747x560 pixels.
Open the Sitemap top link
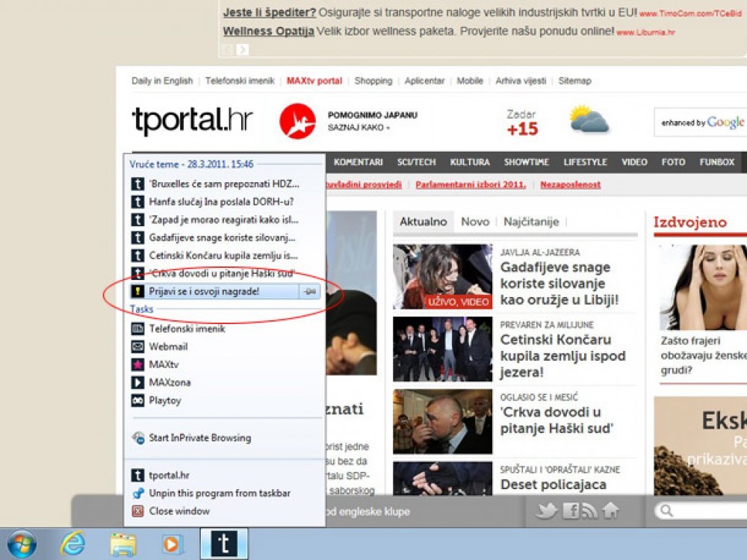click(574, 81)
